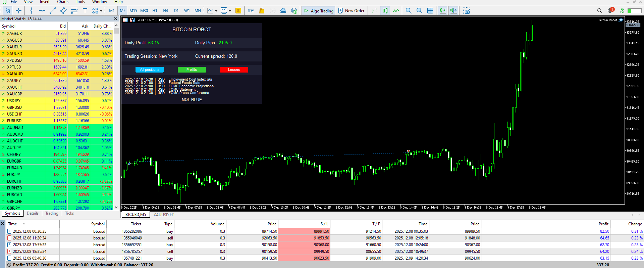
Task: Open the MQL5 Market shopping bag
Action: [x=262, y=11]
